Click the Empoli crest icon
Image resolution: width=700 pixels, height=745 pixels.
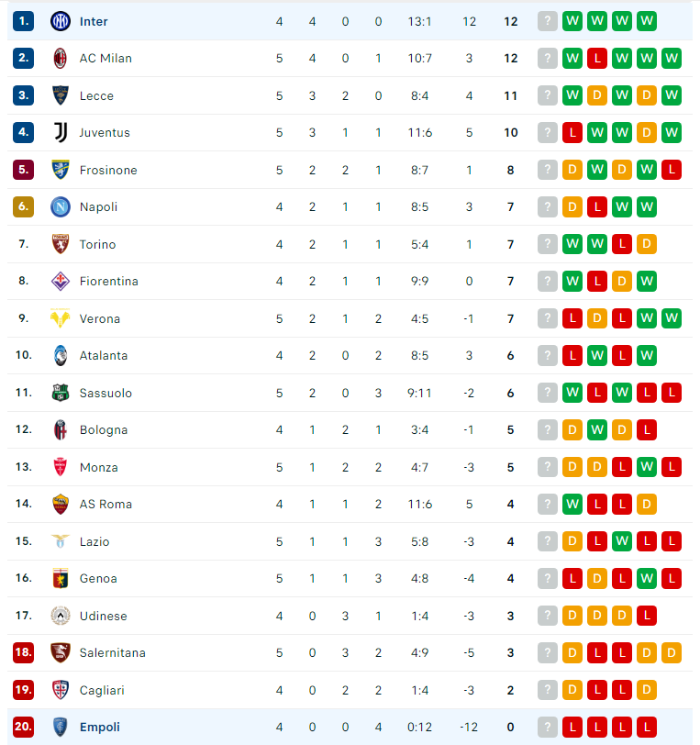[x=61, y=727]
